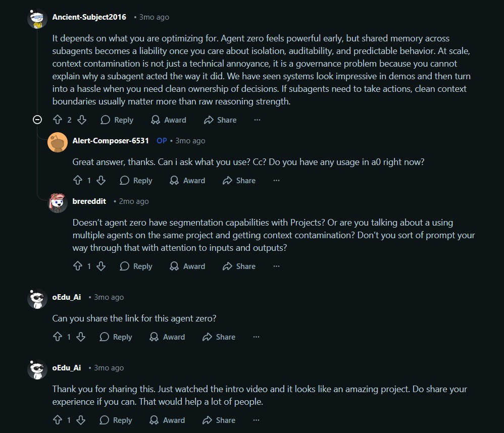Upvote Ancient-Subject2016's comment
The height and width of the screenshot is (433, 504).
click(58, 120)
